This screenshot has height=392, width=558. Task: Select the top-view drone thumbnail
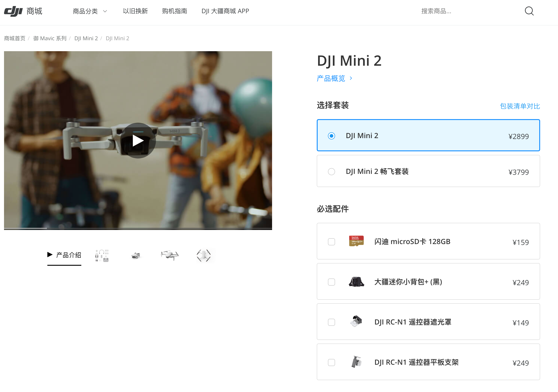pos(204,256)
